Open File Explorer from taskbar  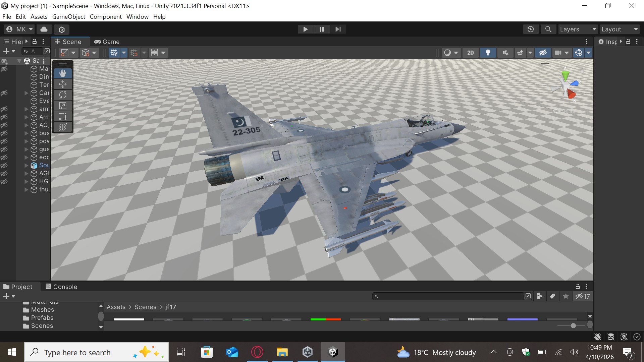pyautogui.click(x=282, y=352)
